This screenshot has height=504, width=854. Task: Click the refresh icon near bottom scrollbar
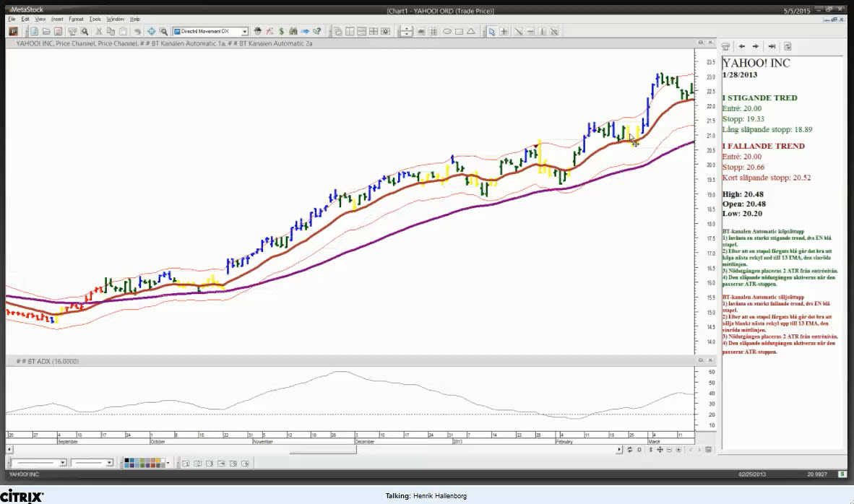(629, 450)
